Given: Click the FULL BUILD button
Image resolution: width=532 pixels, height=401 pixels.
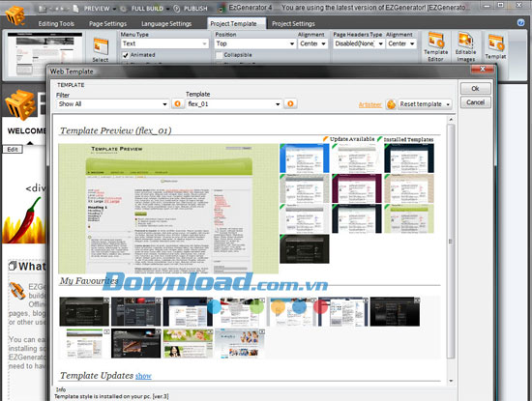Looking at the screenshot, I should 147,9.
